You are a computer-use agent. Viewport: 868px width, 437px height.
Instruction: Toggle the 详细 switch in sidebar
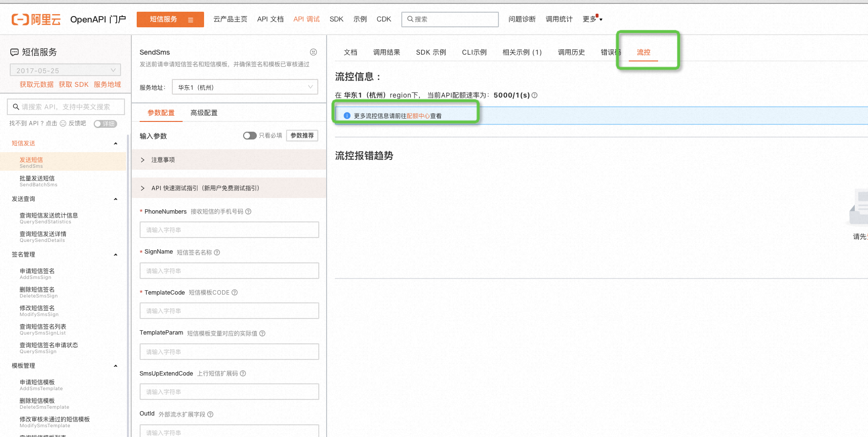105,124
